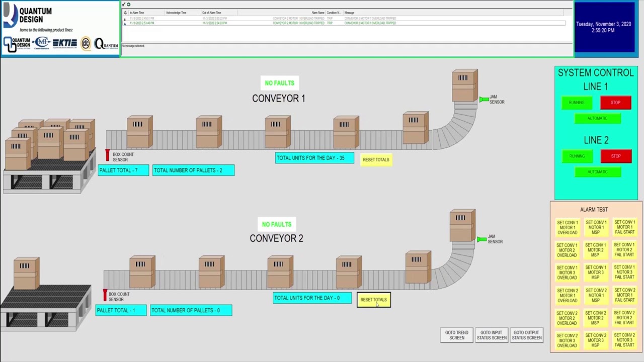Click the Condition N... column header
Screen dimensions: 644x362
pyautogui.click(x=334, y=13)
